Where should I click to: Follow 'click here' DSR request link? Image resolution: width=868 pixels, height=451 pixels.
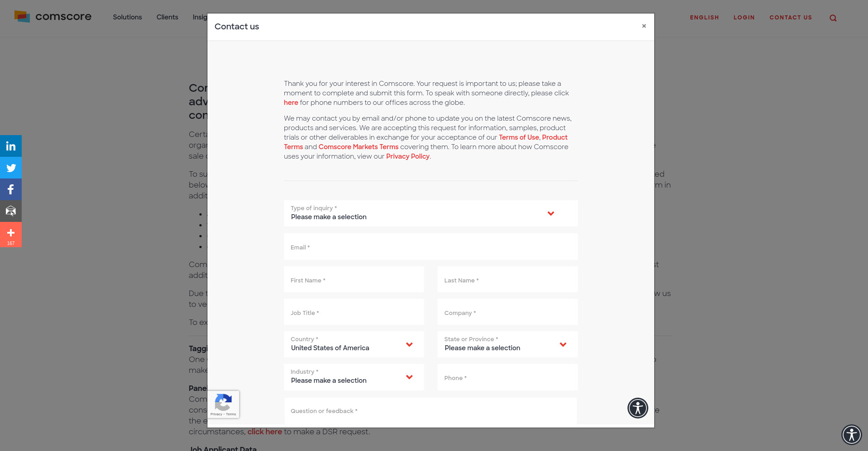click(264, 432)
